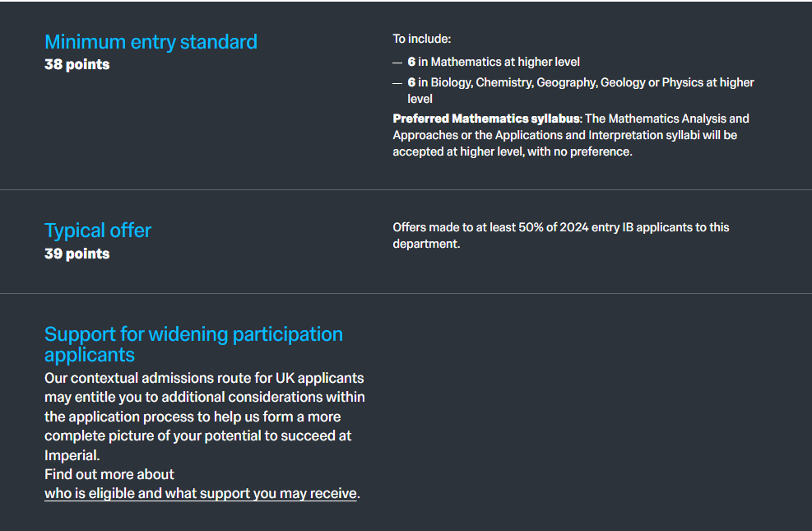Click the 'Find out more about' text

pos(109,474)
